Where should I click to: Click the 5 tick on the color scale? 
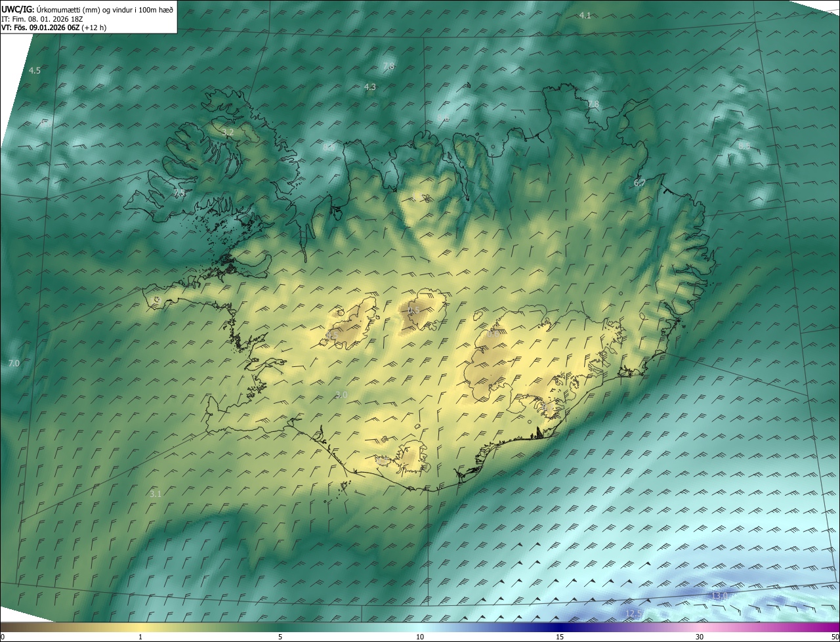click(x=280, y=637)
